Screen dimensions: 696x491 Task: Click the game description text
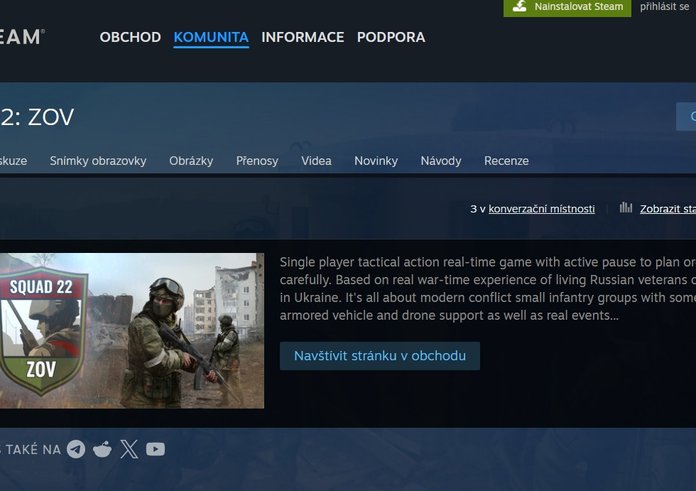click(487, 289)
